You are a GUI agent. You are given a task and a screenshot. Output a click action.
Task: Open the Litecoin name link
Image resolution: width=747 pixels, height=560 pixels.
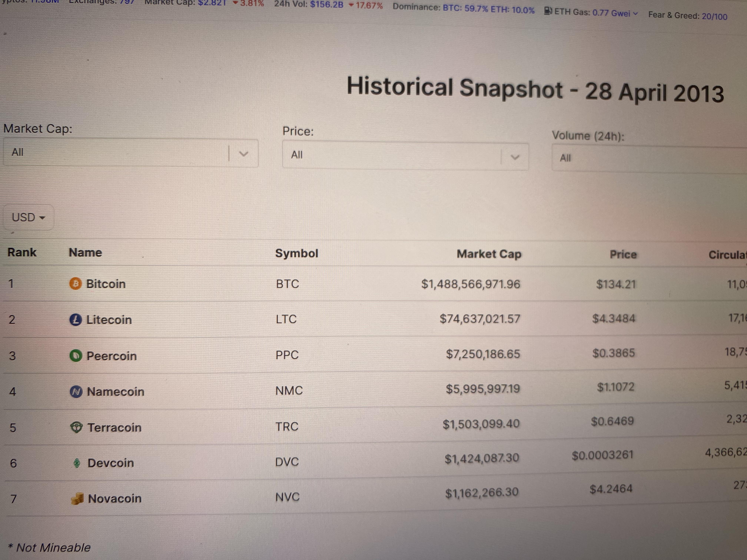(109, 320)
